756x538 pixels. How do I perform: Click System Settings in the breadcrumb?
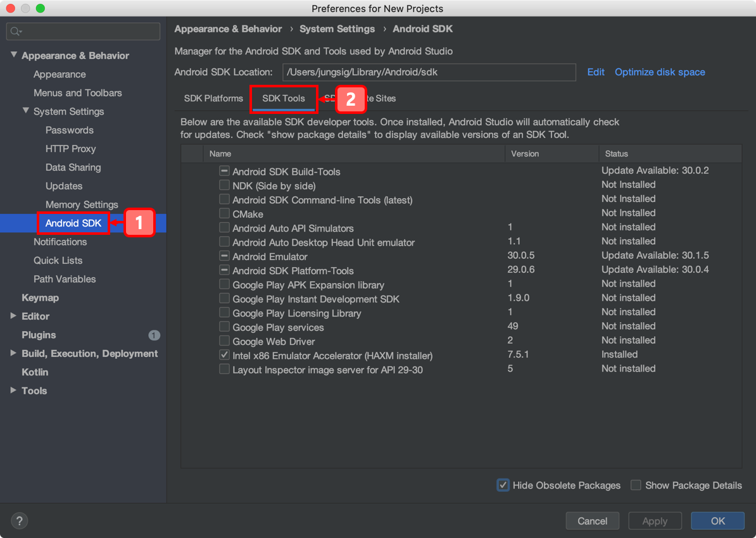coord(337,29)
